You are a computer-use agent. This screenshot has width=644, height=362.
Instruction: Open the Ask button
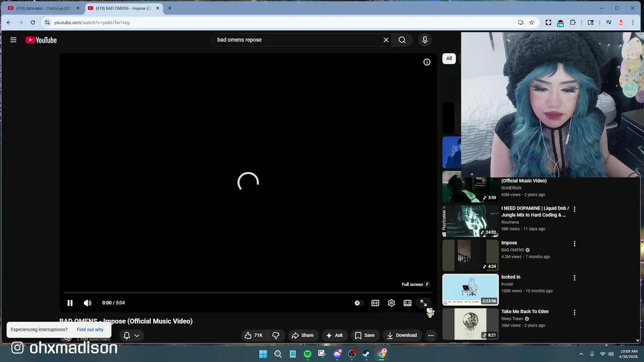334,335
